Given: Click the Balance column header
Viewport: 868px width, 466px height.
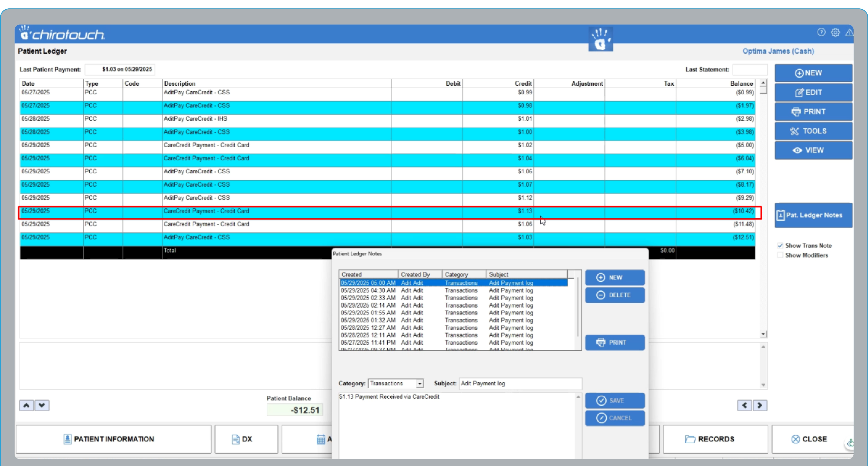Looking at the screenshot, I should coord(715,84).
